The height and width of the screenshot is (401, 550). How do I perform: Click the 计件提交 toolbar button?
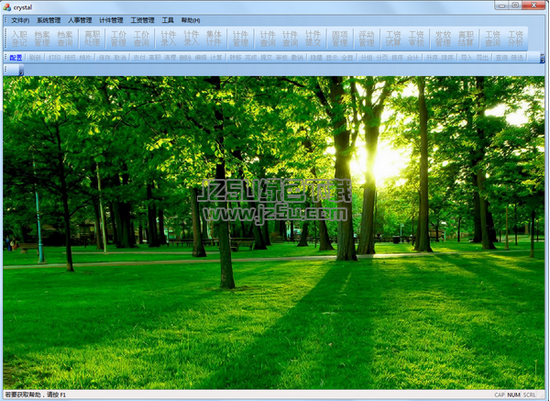coord(313,39)
